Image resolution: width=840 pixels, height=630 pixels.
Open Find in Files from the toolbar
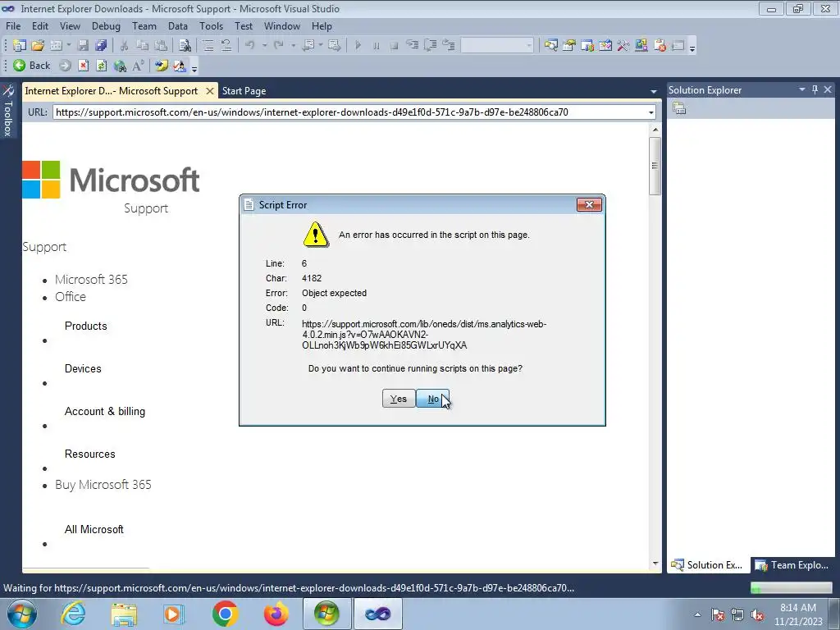(185, 46)
